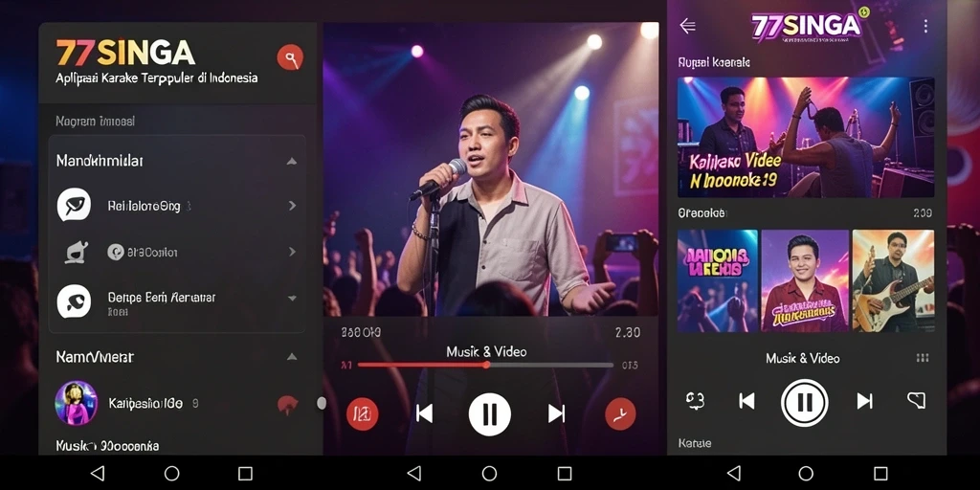Tap the Android recents button on center screen
Viewport: 980px width, 490px height.
pyautogui.click(x=565, y=473)
